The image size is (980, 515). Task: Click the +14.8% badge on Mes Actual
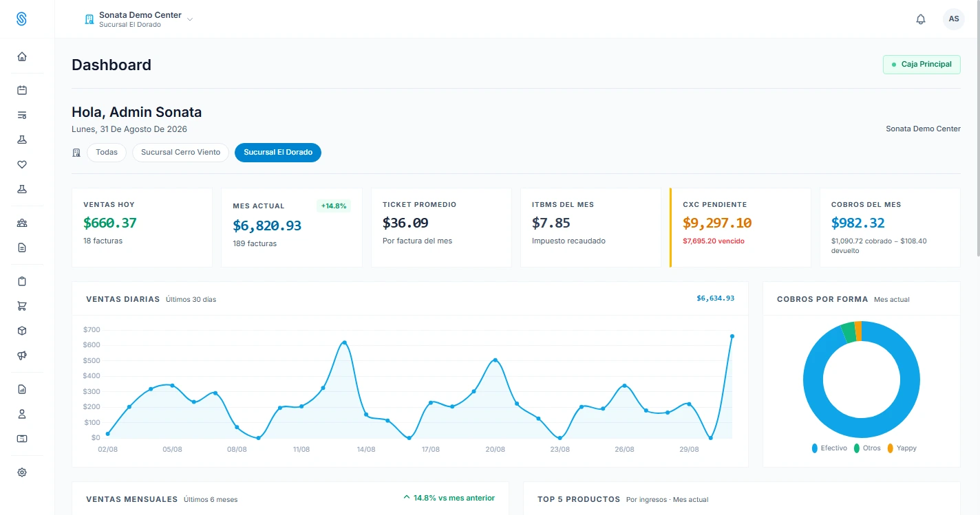coord(334,206)
